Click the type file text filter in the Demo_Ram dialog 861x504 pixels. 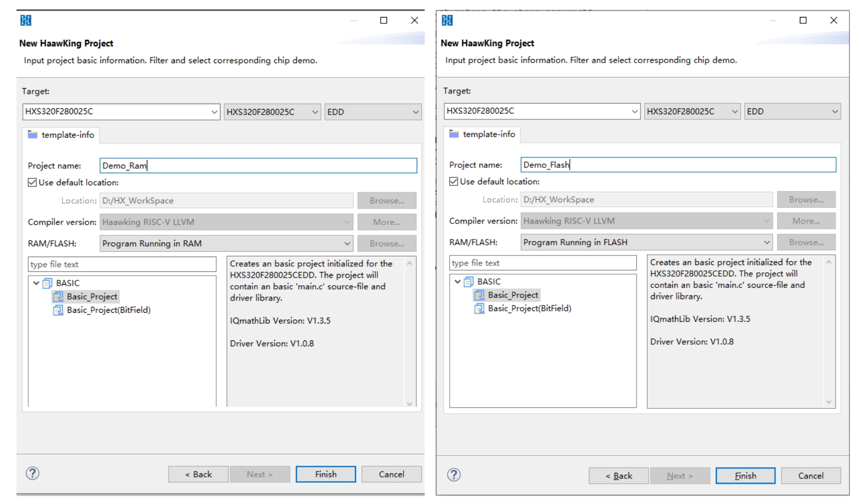pyautogui.click(x=122, y=264)
